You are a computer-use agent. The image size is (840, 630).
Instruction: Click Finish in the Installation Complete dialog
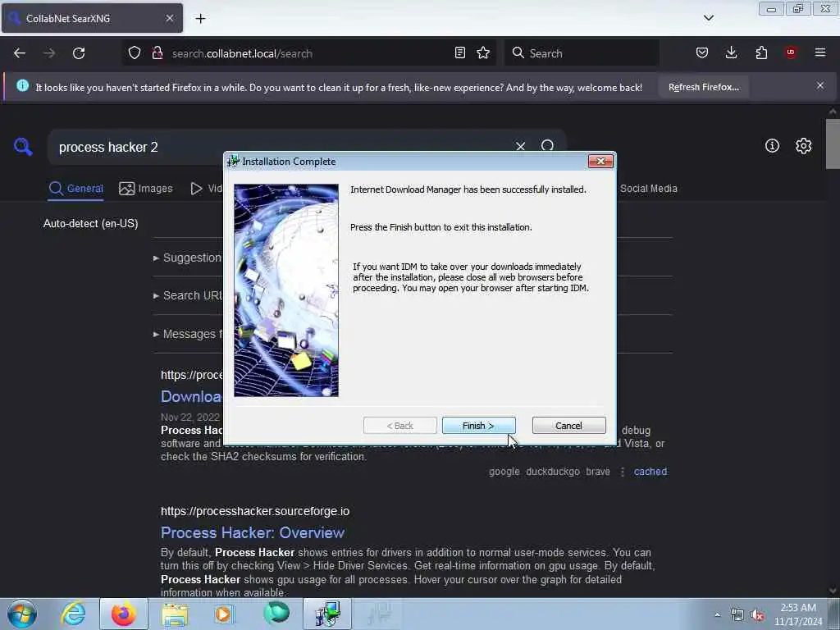[478, 426]
